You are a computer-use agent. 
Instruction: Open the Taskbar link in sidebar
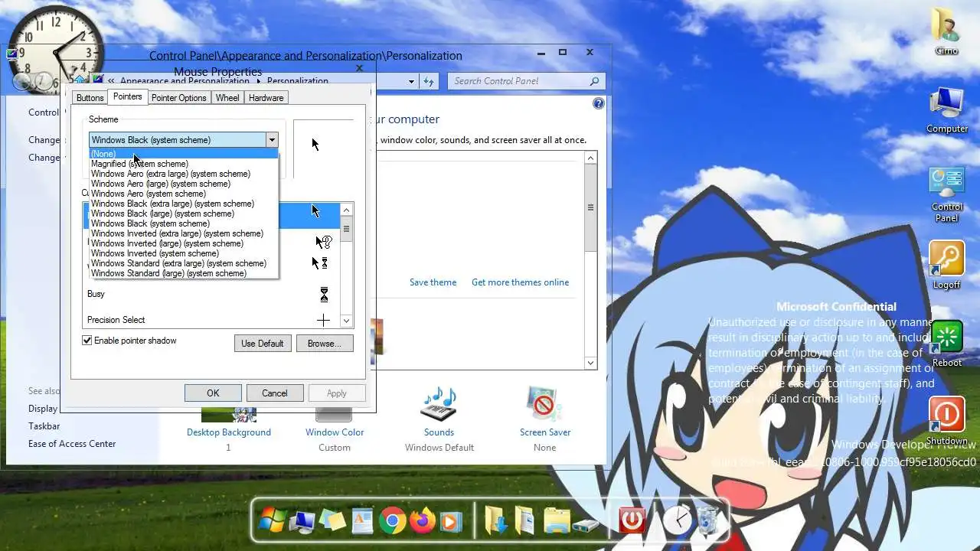point(44,426)
